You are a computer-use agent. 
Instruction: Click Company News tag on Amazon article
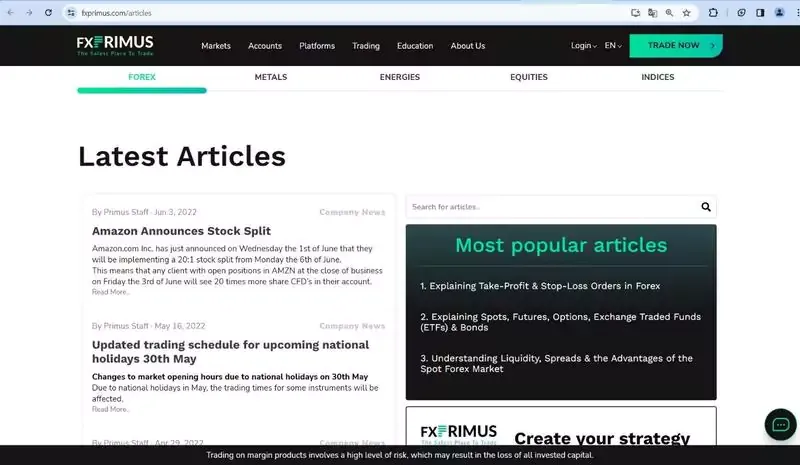pyautogui.click(x=352, y=212)
